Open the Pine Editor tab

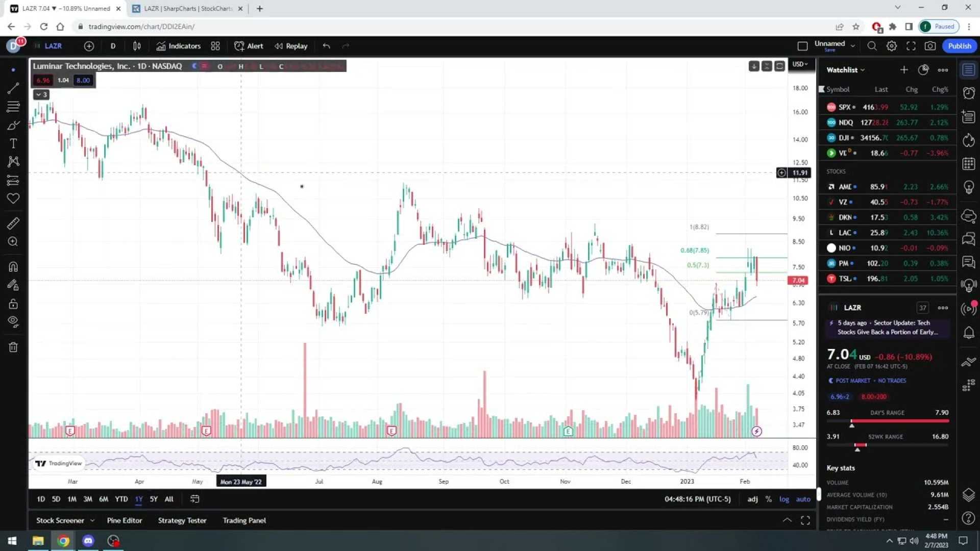coord(125,520)
